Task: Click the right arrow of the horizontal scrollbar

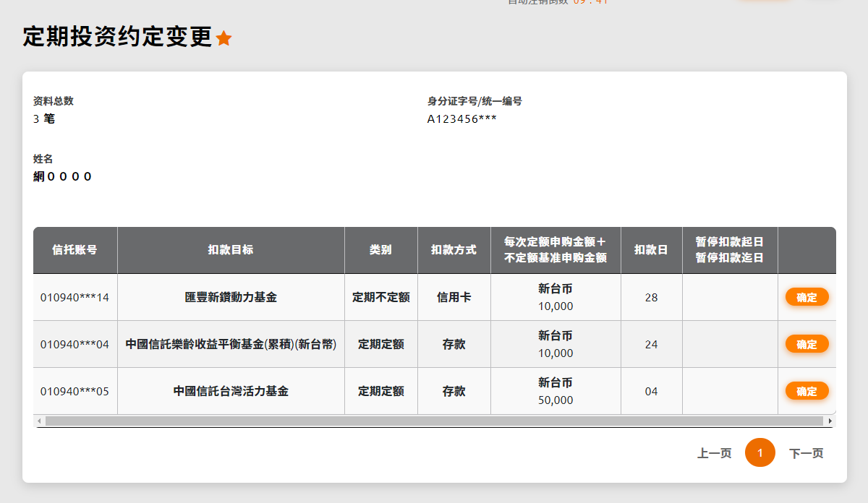Action: pyautogui.click(x=830, y=421)
